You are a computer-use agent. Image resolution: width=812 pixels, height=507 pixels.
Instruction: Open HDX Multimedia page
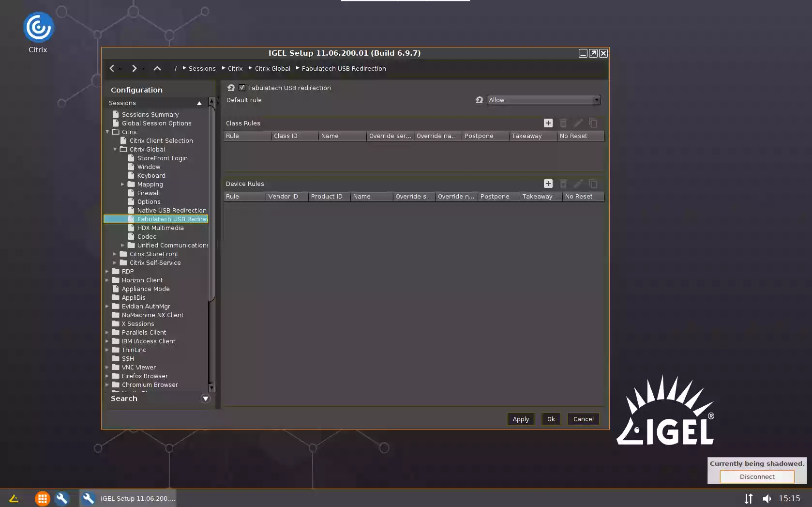pyautogui.click(x=160, y=228)
